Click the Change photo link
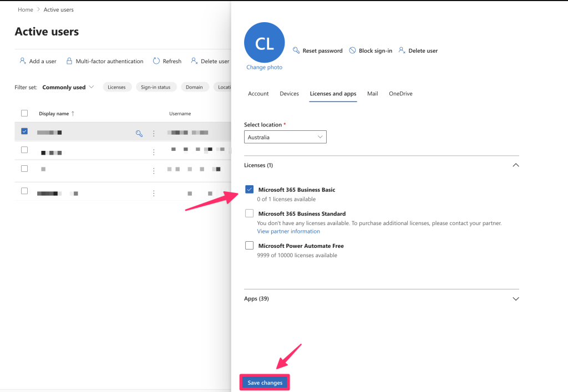This screenshot has width=568, height=392. pos(265,67)
